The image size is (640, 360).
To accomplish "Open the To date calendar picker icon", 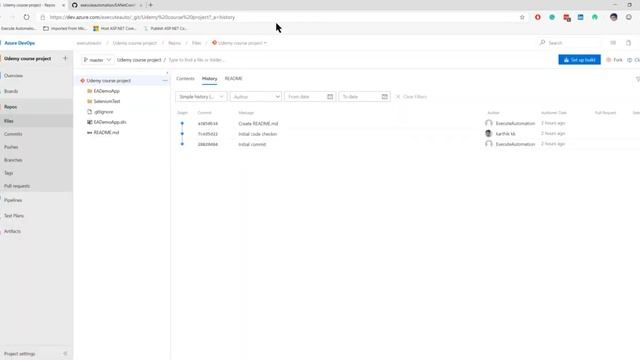I will [x=384, y=97].
